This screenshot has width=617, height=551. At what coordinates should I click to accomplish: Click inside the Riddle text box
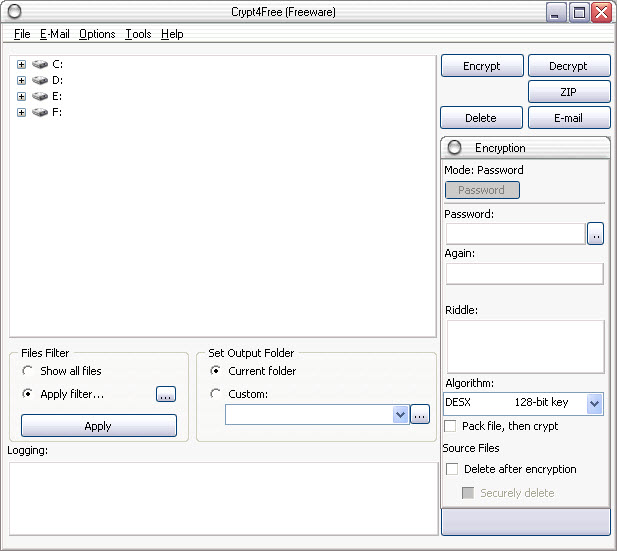click(x=526, y=347)
